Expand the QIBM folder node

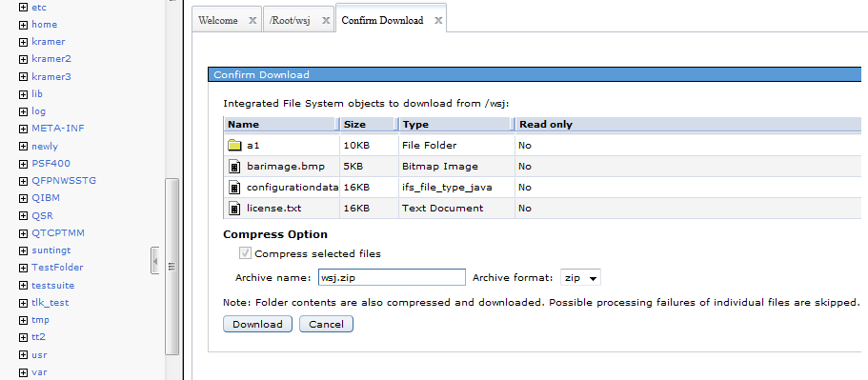pyautogui.click(x=23, y=198)
